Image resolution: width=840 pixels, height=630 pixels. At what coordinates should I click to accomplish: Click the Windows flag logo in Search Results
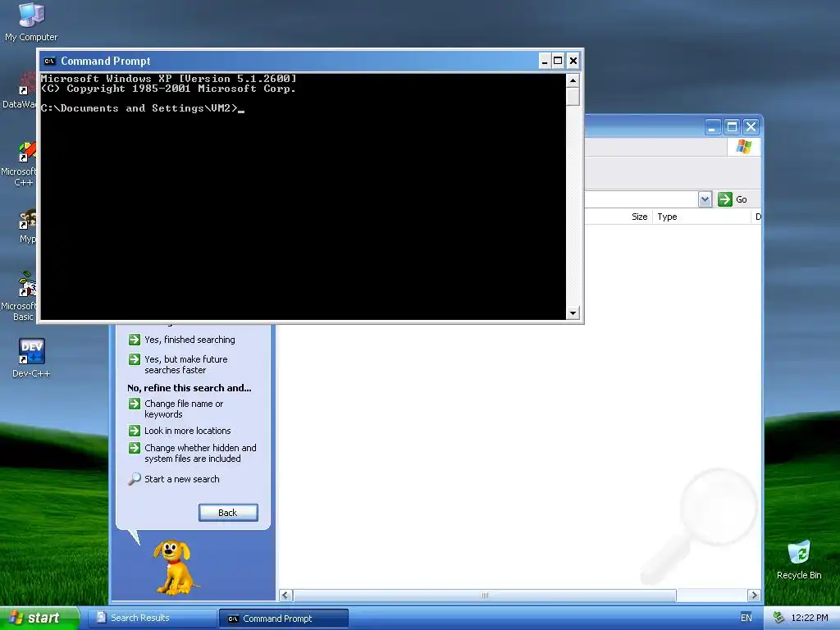pyautogui.click(x=743, y=146)
